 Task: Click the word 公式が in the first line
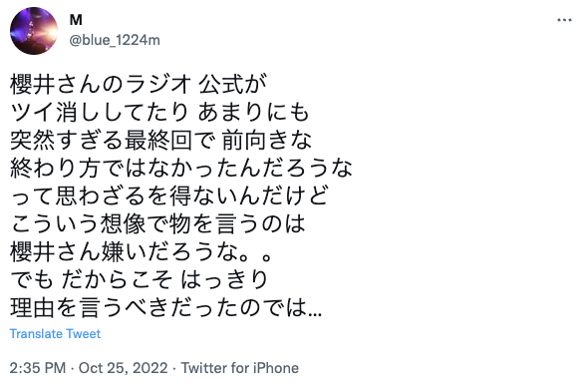coord(232,84)
